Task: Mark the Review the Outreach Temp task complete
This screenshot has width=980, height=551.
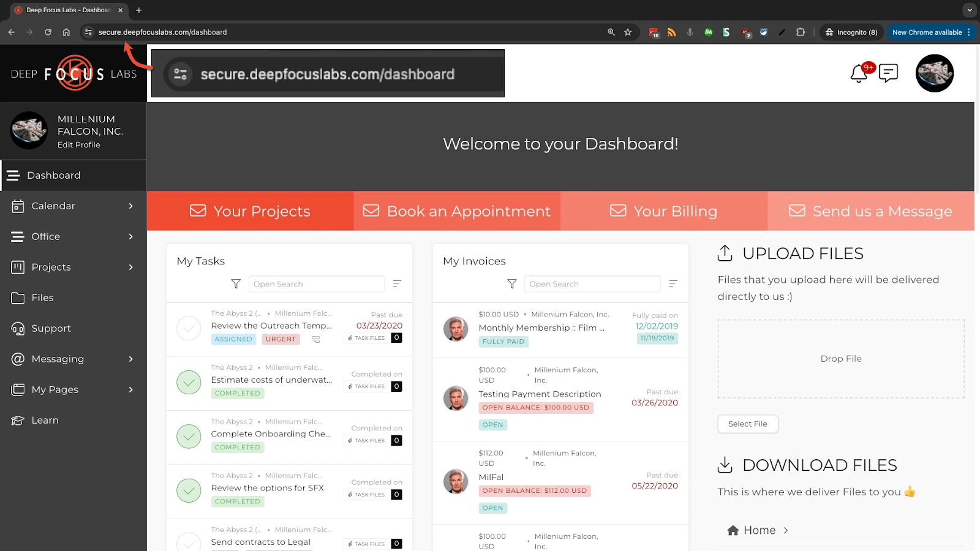Action: coord(189,328)
